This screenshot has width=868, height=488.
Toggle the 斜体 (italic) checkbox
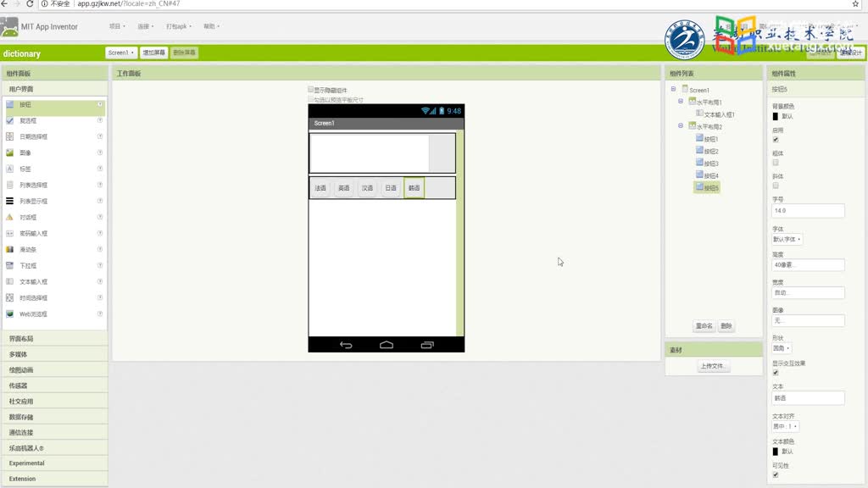[776, 186]
